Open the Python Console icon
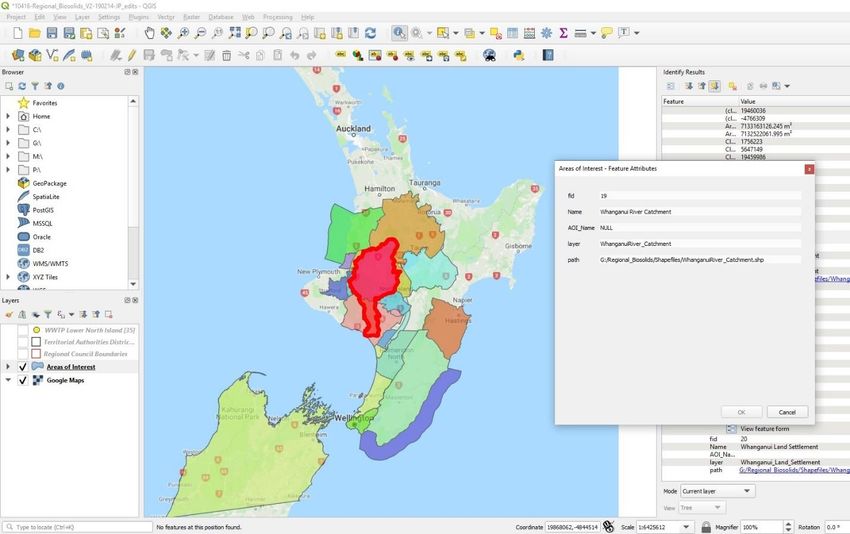 coord(519,55)
